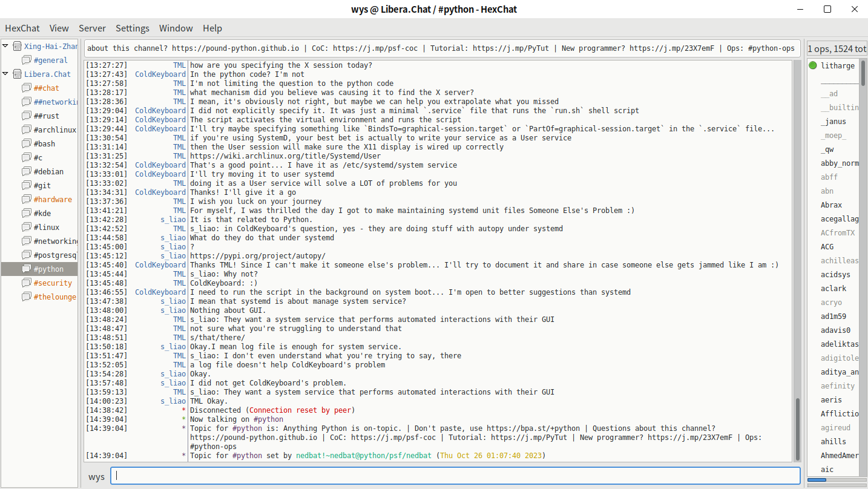
Task: Open the pypi.org autopy project link
Action: pos(257,256)
